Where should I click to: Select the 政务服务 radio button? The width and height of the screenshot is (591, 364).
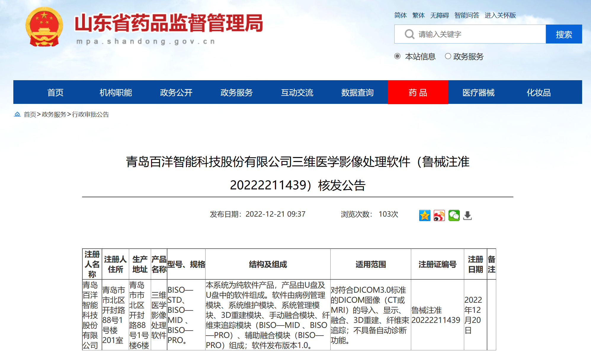448,56
